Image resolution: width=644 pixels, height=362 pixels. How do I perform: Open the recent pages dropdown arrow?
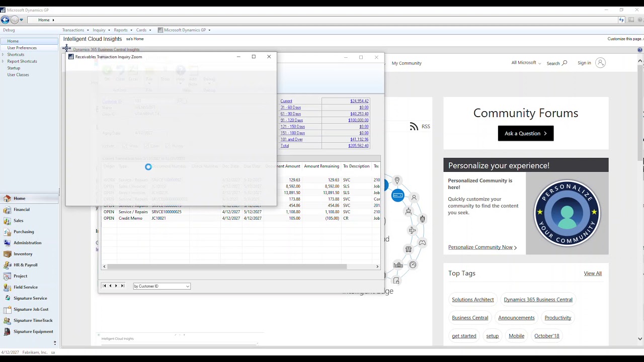pos(21,20)
